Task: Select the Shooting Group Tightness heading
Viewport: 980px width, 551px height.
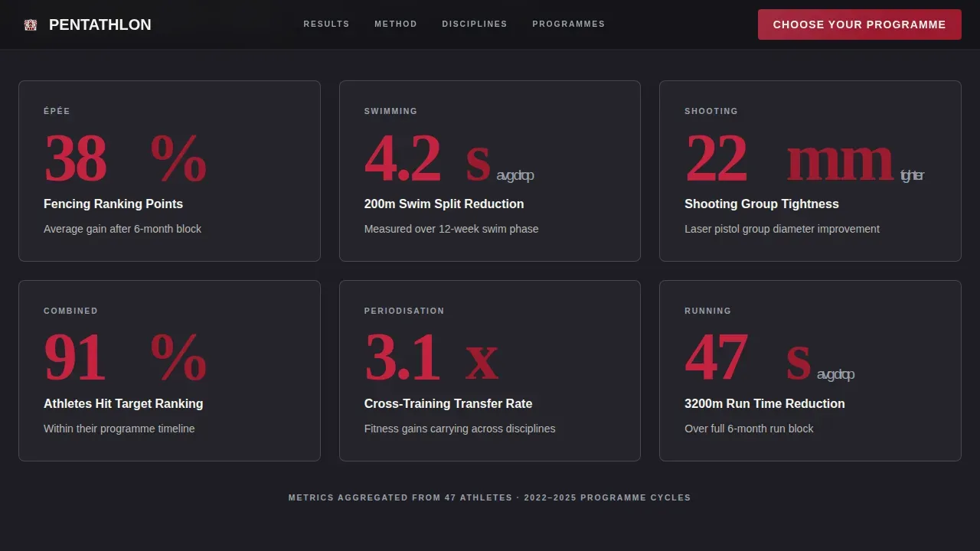Action: 762,204
